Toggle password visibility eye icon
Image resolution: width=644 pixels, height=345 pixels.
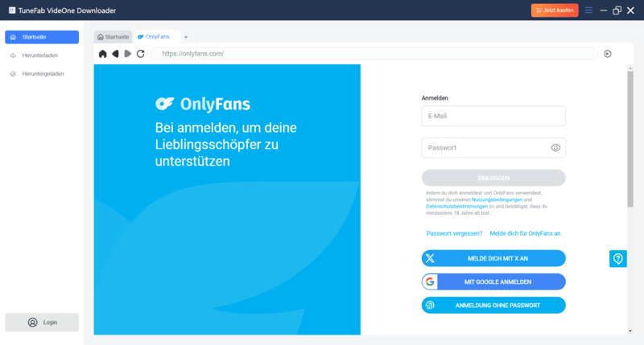[555, 148]
